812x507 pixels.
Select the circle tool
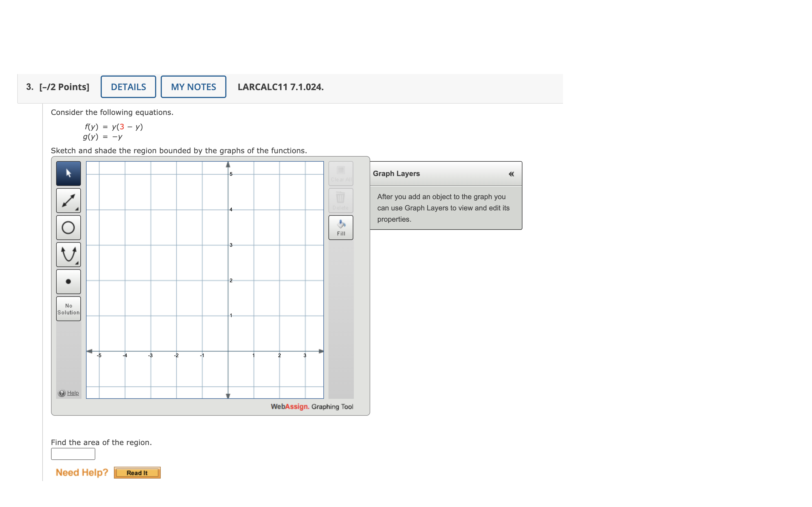(68, 228)
